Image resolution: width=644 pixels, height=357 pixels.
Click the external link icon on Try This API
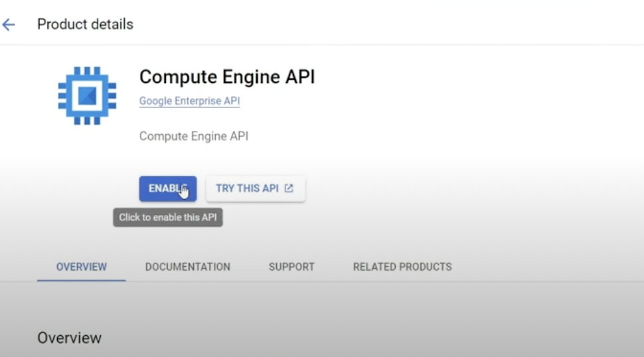pos(289,188)
